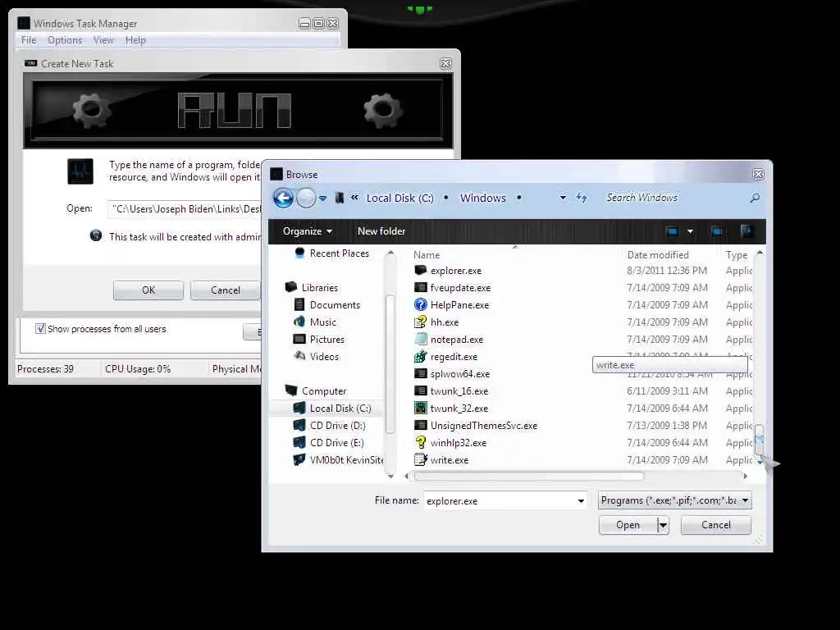840x630 pixels.
Task: Select twunk_32.exe file icon
Action: coord(421,409)
